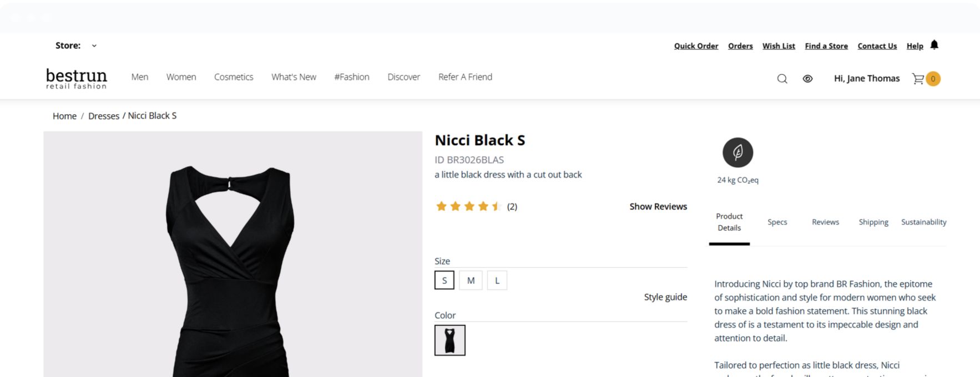
Task: Open the Quick Order link
Action: pos(696,46)
